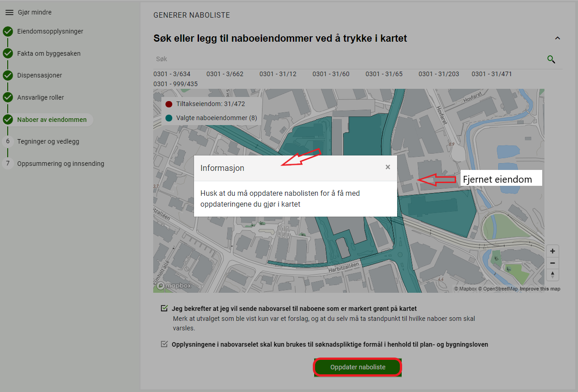Click the Oppdater naboliste button
The height and width of the screenshot is (392, 578).
pyautogui.click(x=358, y=367)
